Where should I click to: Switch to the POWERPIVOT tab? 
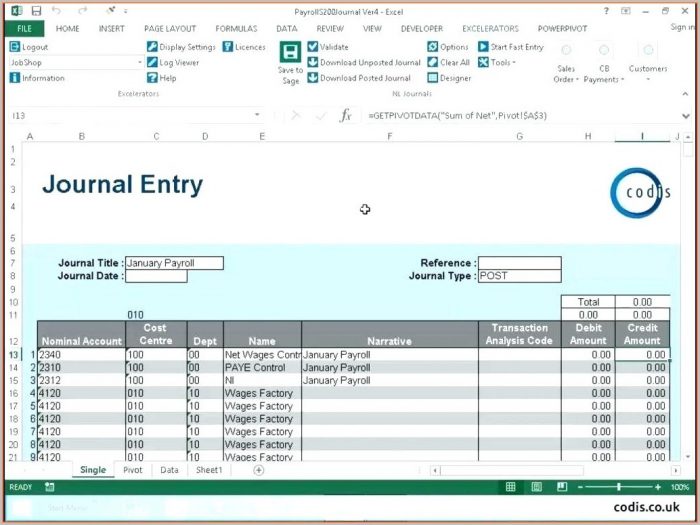click(562, 29)
